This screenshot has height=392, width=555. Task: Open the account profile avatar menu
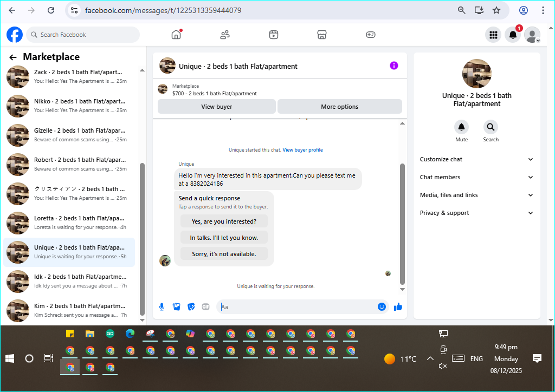[532, 35]
